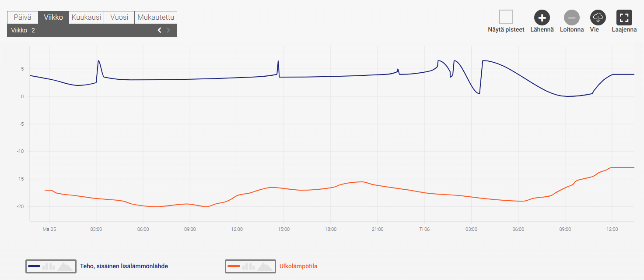The height and width of the screenshot is (280, 644).
Task: Switch to the Päivä tab
Action: (x=23, y=18)
